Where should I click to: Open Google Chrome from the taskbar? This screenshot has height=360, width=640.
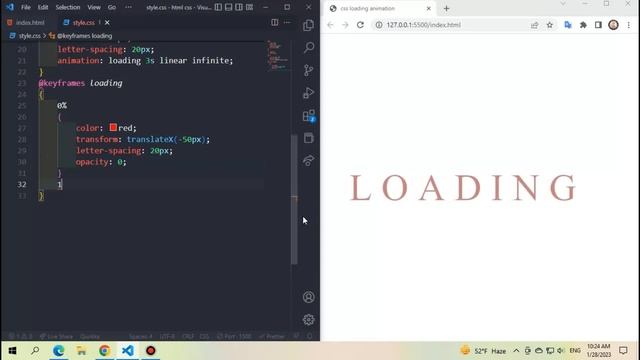(104, 351)
